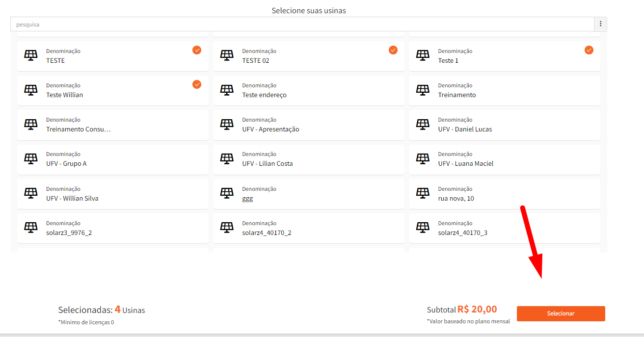Choose the rua nova, 10 plant card

504,194
